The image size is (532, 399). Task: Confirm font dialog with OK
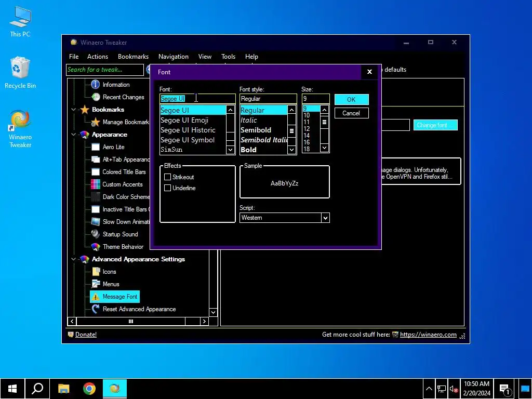pos(352,99)
